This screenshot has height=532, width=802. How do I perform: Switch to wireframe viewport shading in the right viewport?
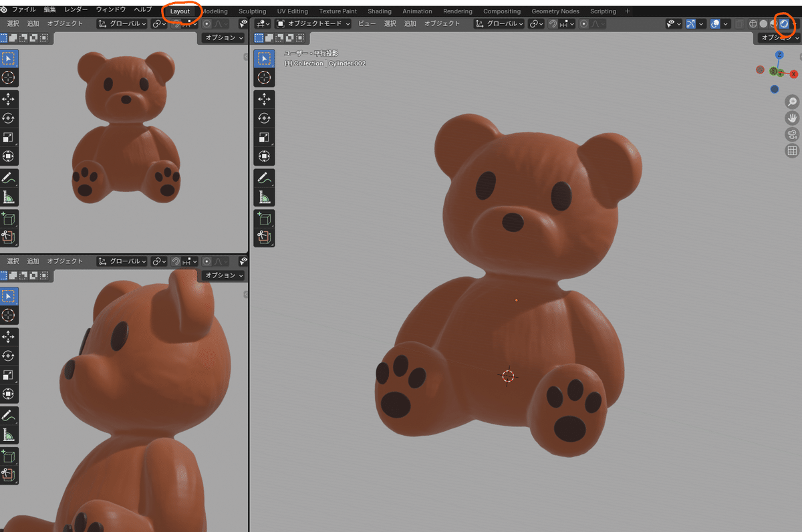(x=753, y=24)
